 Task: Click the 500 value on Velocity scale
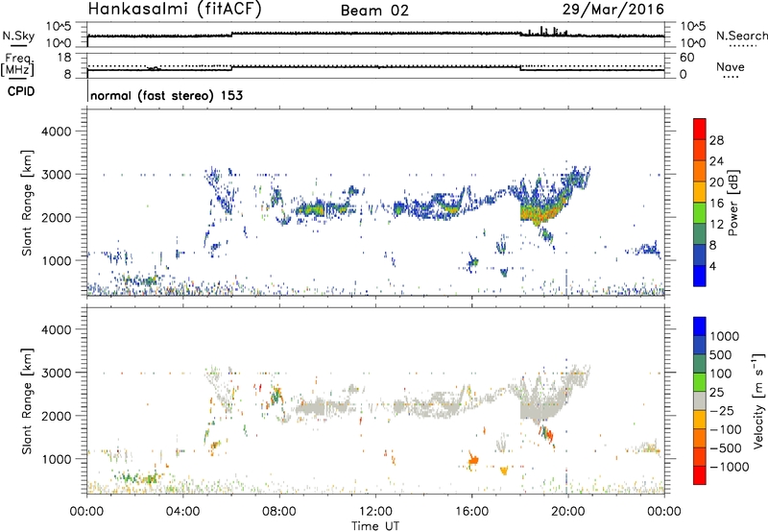[721, 354]
